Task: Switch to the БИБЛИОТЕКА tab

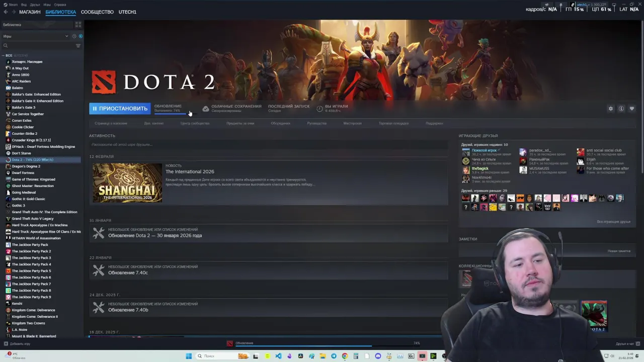Action: pos(60,12)
